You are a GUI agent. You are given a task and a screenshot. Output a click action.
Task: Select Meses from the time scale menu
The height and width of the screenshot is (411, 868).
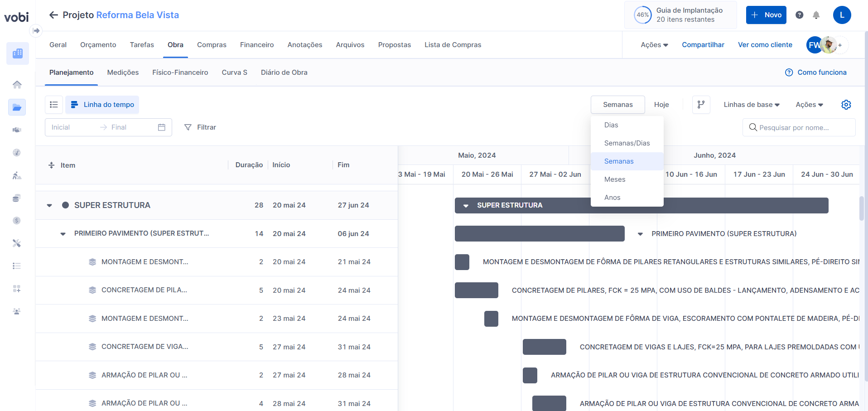615,179
